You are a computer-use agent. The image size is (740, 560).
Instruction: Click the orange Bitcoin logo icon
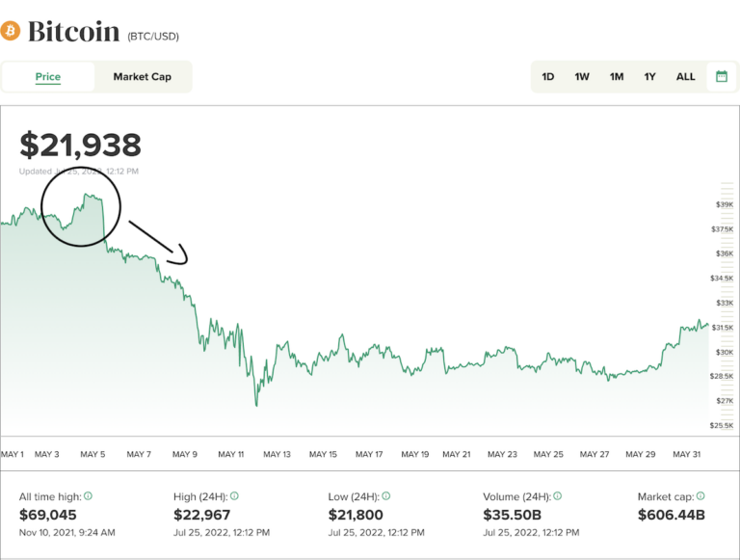(x=11, y=32)
